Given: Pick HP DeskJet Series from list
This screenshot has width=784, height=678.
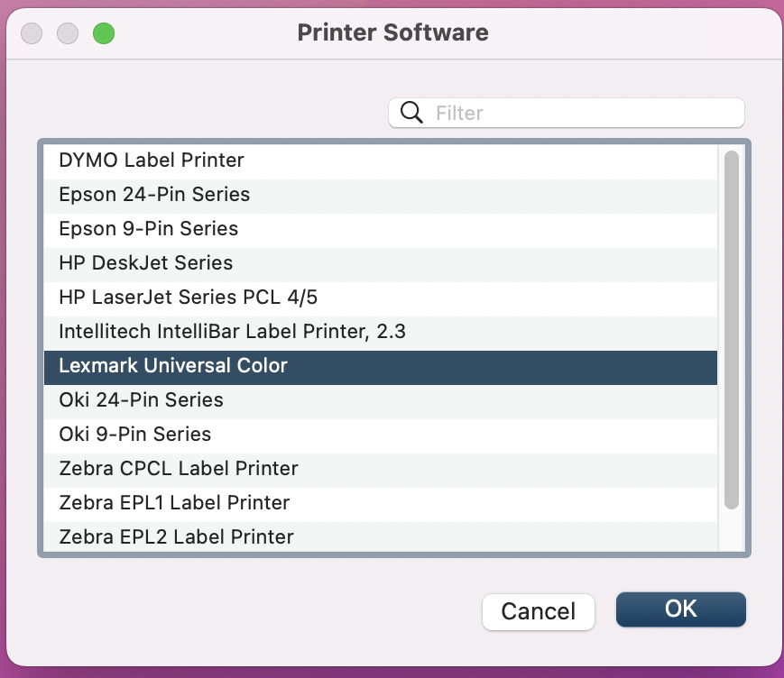Looking at the screenshot, I should coord(380,263).
